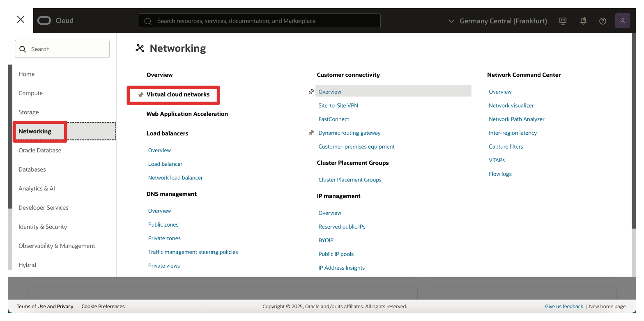Open the Cloud Shell developer tools icon

(x=563, y=21)
